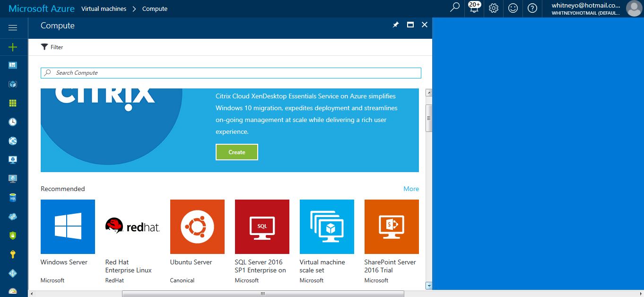Close the Compute blade

coord(425,25)
